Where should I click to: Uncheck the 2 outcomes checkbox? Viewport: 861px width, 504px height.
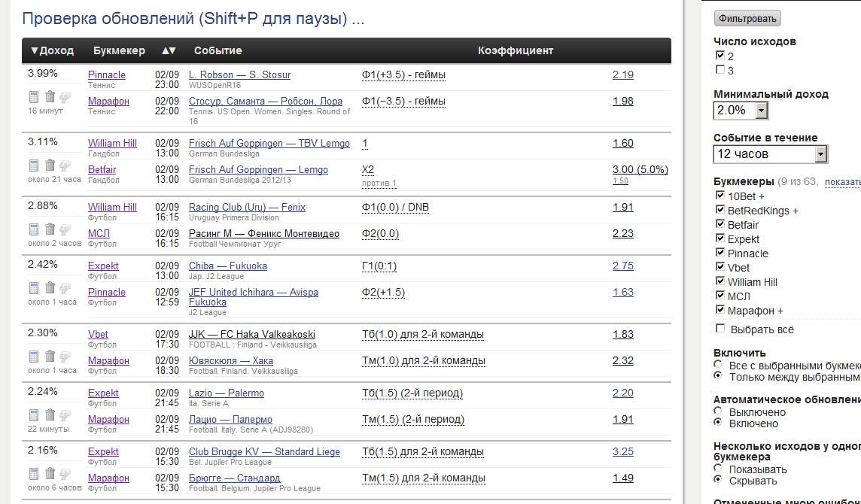tap(720, 56)
